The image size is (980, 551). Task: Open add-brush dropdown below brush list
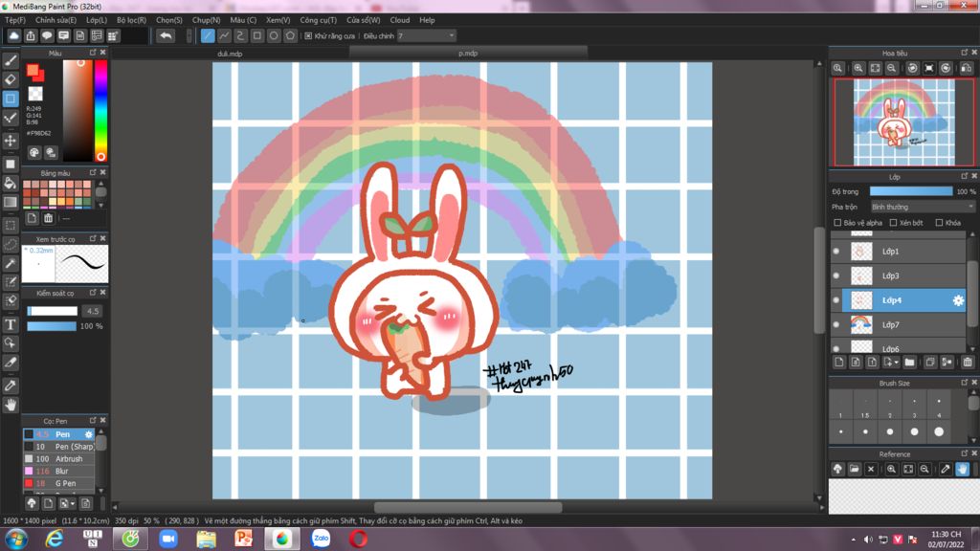click(73, 503)
